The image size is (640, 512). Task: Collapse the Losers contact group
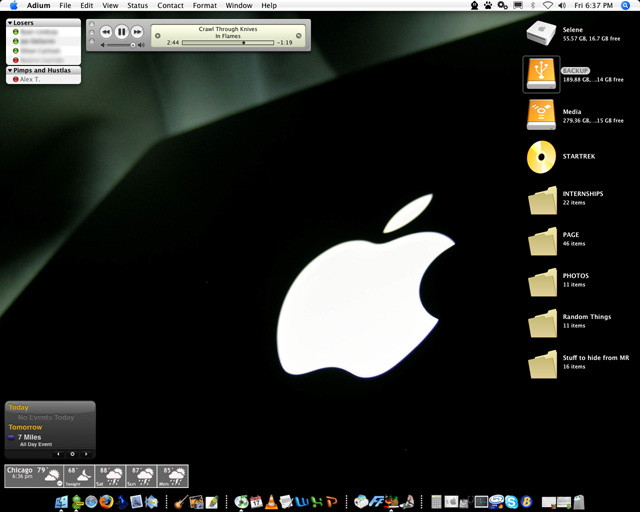[x=10, y=23]
